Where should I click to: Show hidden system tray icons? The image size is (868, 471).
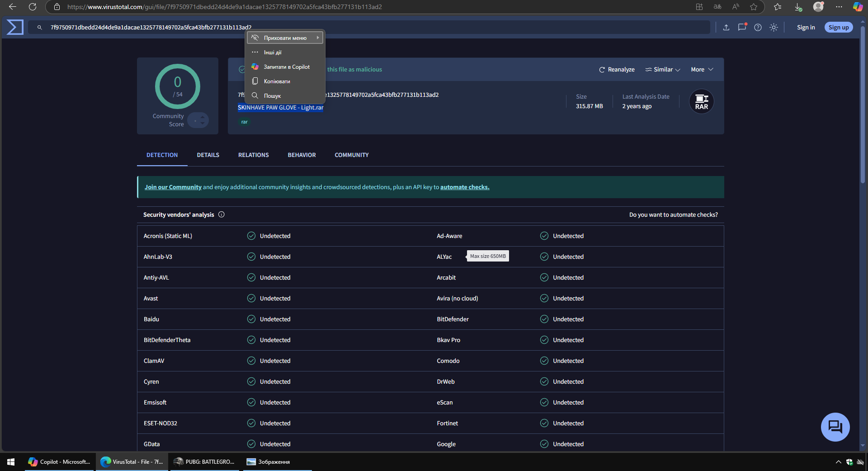838,462
